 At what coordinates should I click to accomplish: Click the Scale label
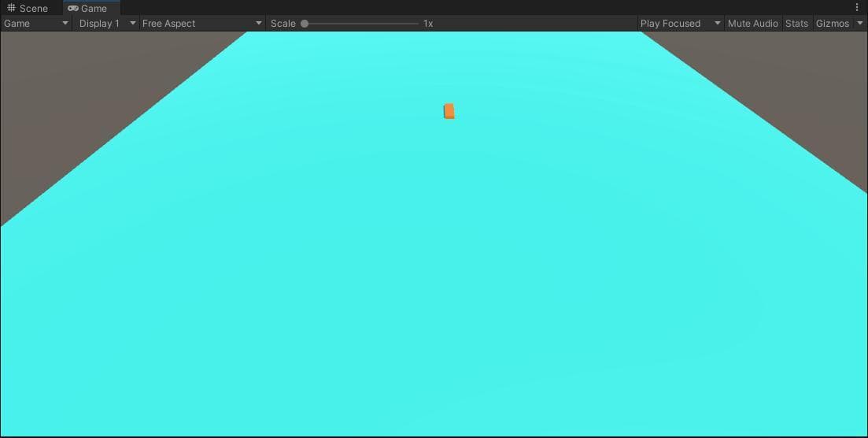tap(283, 24)
